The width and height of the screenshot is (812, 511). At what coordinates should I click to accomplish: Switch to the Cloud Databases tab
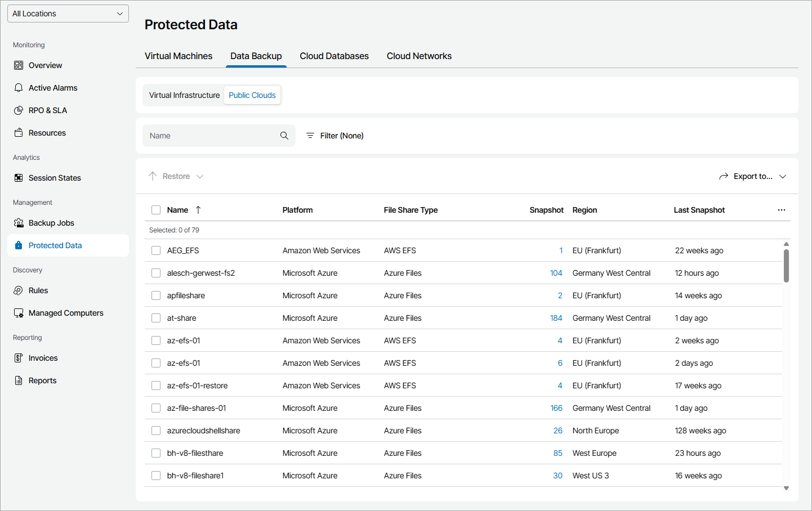pos(334,56)
